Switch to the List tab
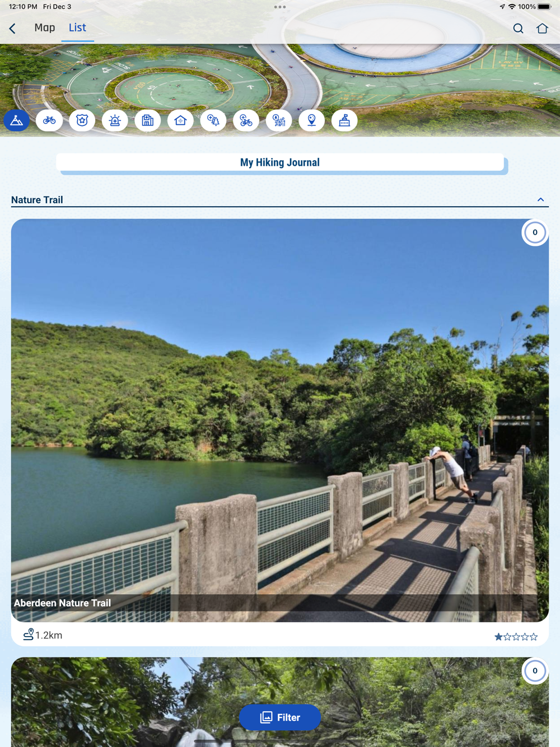This screenshot has width=560, height=747. coord(77,27)
